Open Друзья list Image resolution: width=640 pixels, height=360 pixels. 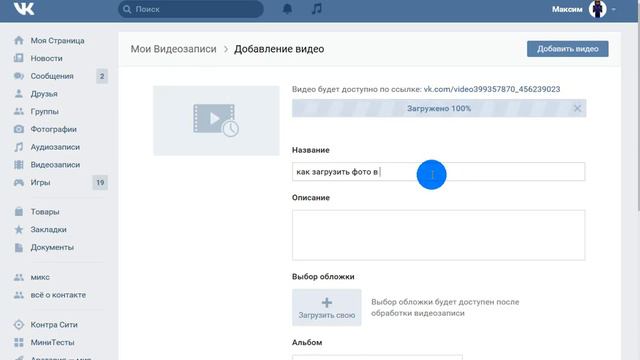tap(44, 93)
